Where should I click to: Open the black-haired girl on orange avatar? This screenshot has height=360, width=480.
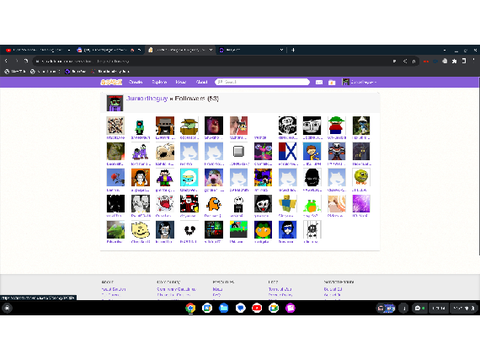pyautogui.click(x=140, y=178)
